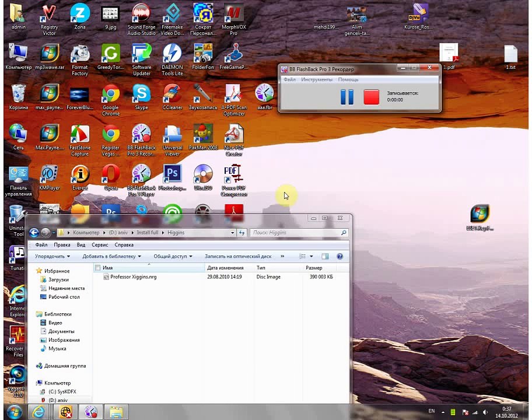Click the Zona desktop icon
The width and height of the screenshot is (532, 420).
pos(80,16)
